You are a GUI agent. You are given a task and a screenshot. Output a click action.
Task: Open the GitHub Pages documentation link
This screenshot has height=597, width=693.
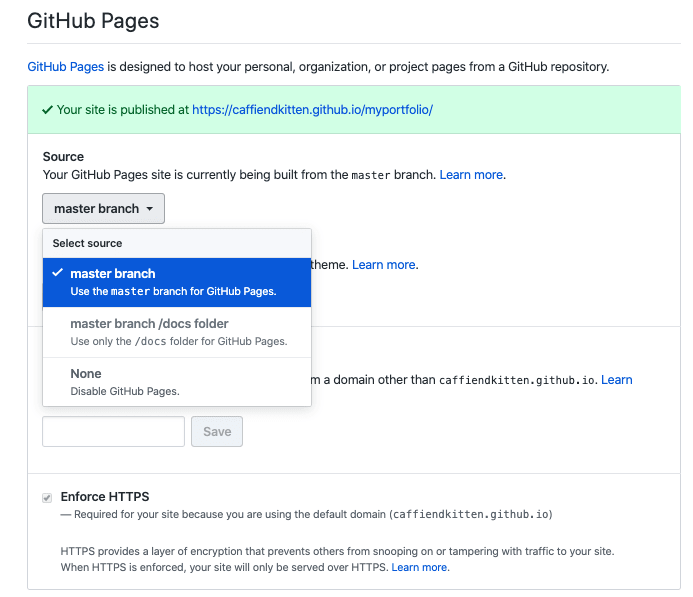click(x=65, y=67)
